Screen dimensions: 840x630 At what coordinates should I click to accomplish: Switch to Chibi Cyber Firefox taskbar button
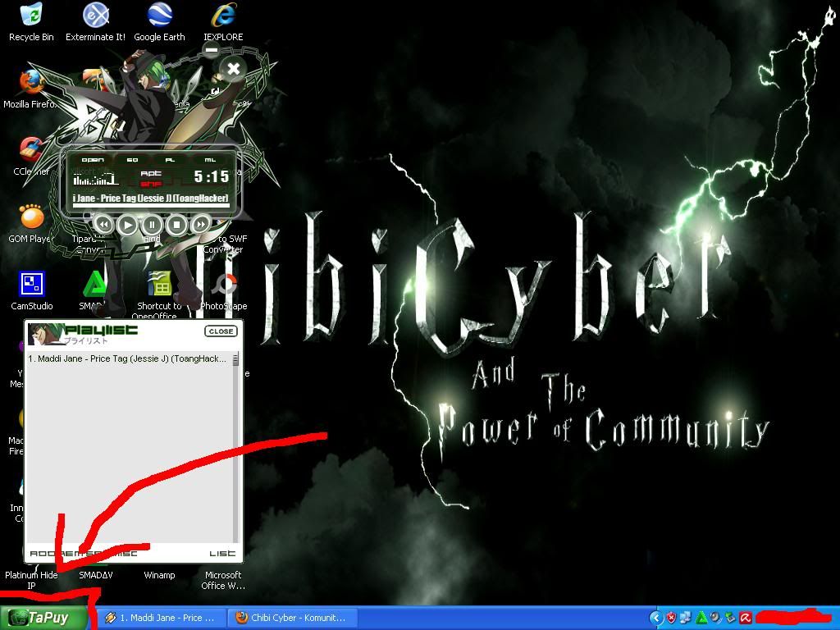coord(292,618)
